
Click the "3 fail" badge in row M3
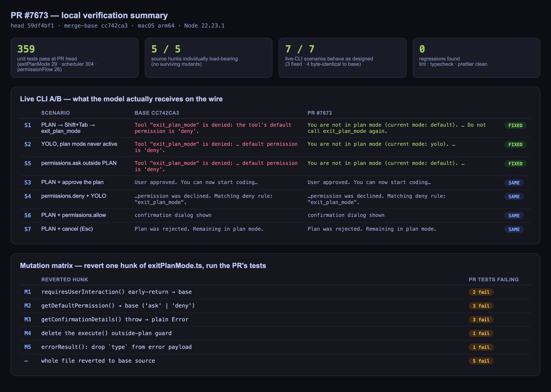[x=481, y=320]
